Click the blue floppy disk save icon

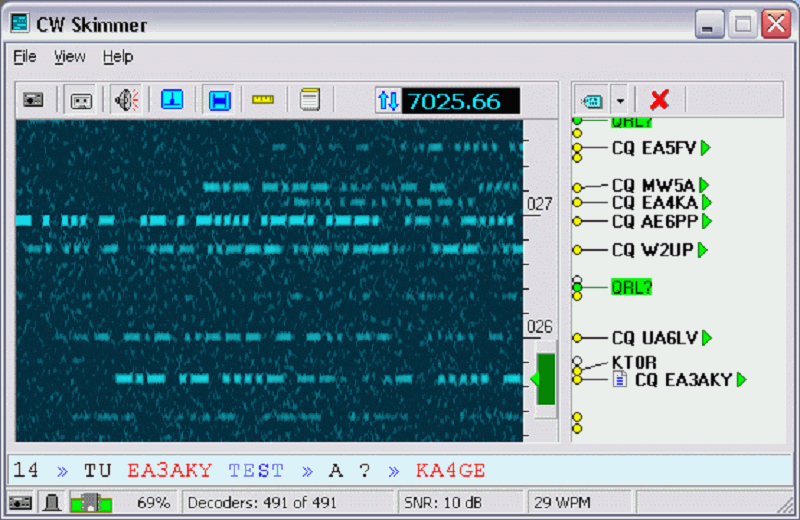(219, 100)
